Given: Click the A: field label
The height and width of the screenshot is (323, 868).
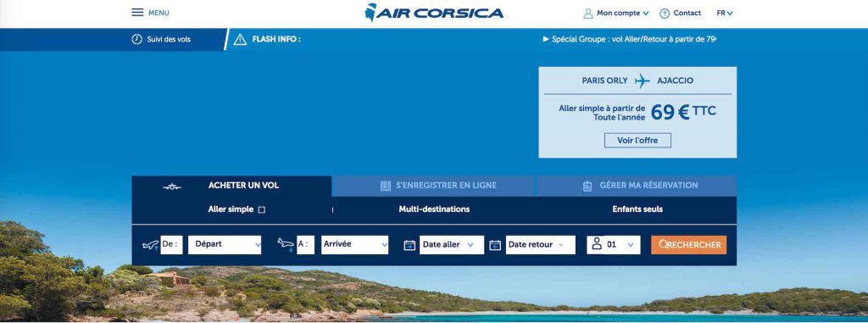Looking at the screenshot, I should 305,244.
